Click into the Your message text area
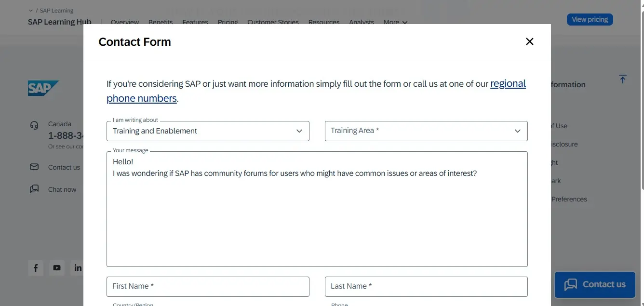Screen dimensions: 644x306 click(317, 209)
